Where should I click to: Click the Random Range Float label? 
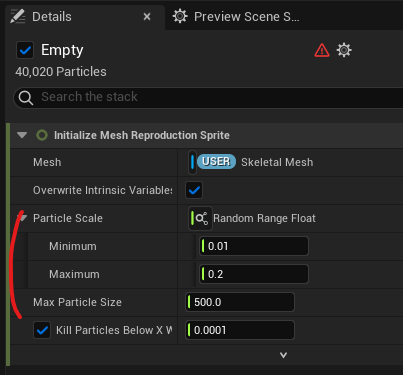(x=264, y=218)
